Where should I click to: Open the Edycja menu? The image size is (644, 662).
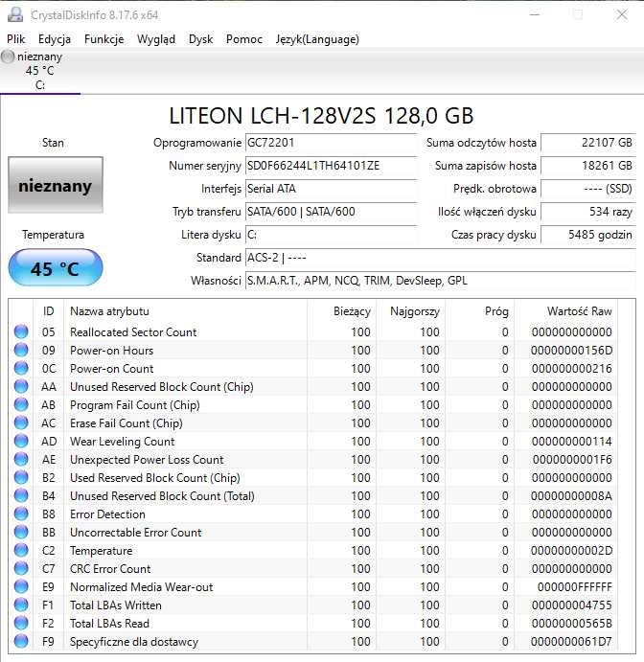tap(55, 39)
